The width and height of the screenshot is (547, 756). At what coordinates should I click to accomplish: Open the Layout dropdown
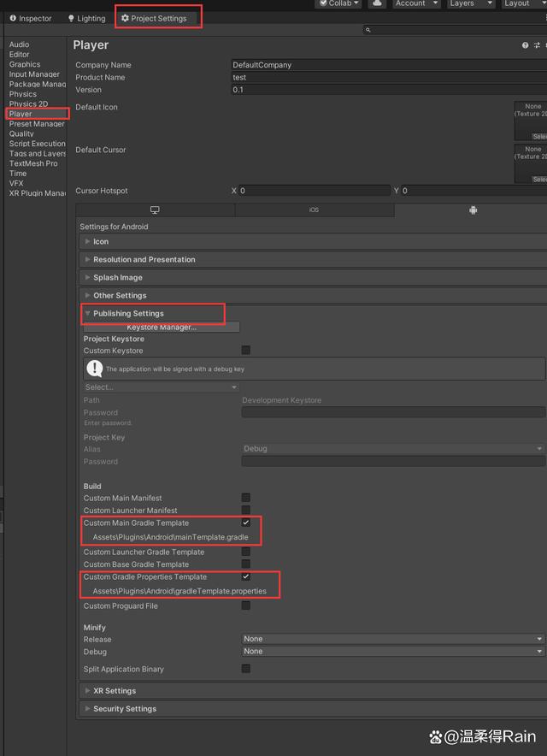[x=524, y=3]
